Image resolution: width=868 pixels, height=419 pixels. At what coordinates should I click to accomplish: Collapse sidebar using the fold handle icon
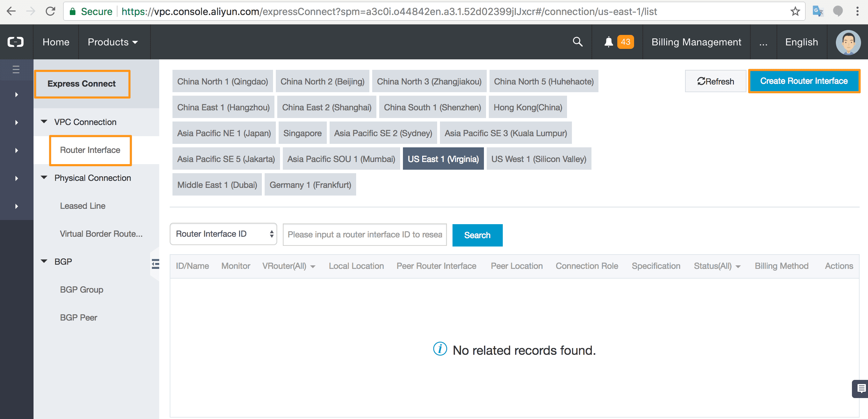(x=155, y=264)
